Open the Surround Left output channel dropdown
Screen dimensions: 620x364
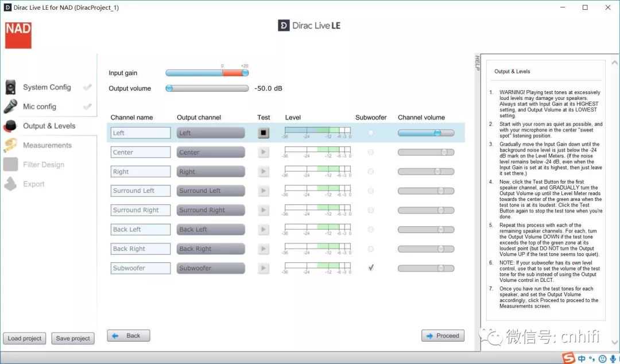point(211,191)
